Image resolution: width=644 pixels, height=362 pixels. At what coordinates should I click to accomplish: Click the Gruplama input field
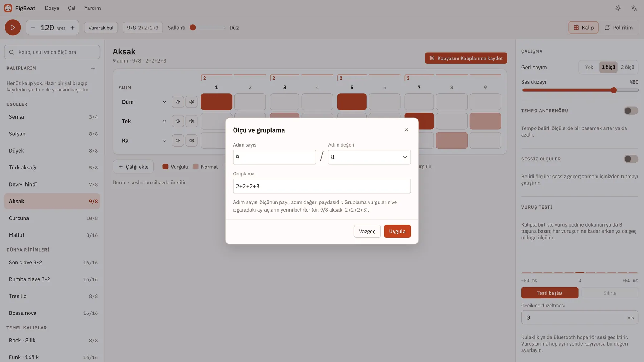(322, 186)
